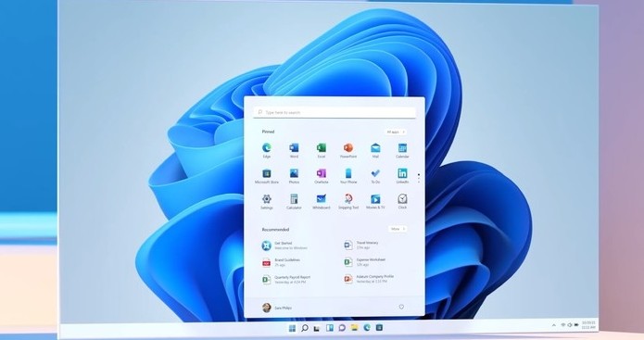Open the clock and date in taskbar
This screenshot has width=644, height=340.
coord(588,325)
